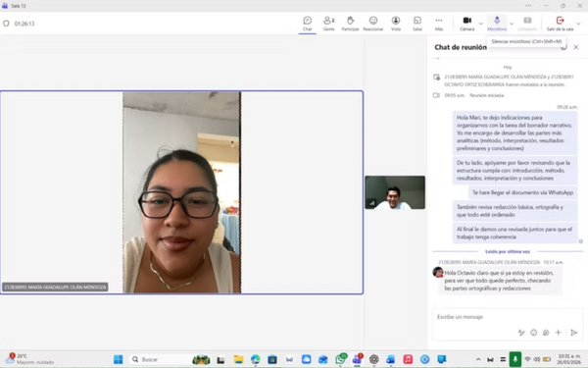Toggle the Cámara on or off
This screenshot has width=588, height=368.
point(466,24)
